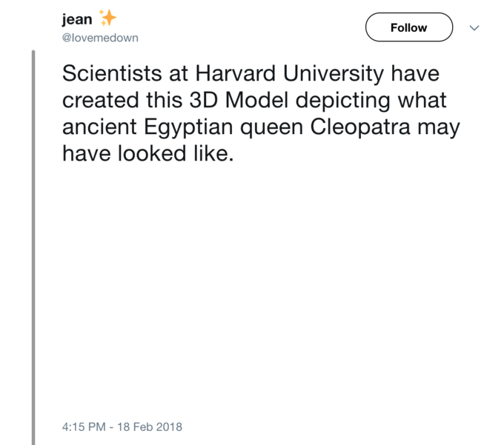Click the word what in the tweet

(422, 100)
